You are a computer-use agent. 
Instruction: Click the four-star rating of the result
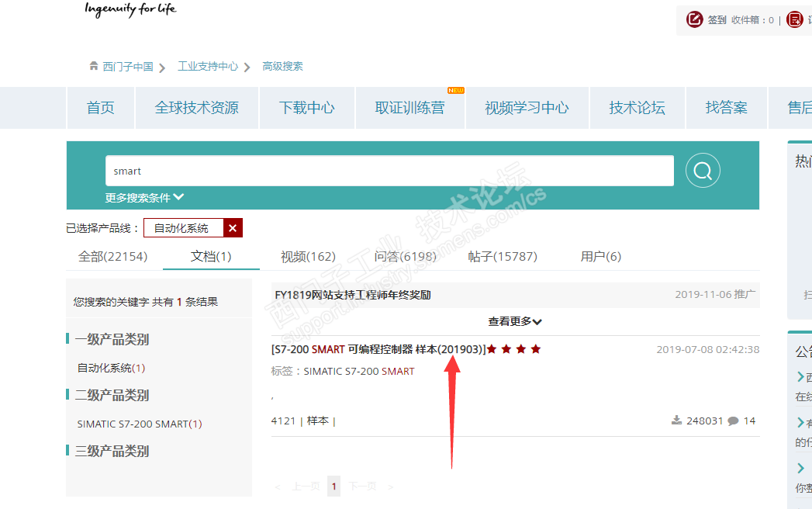pos(513,349)
